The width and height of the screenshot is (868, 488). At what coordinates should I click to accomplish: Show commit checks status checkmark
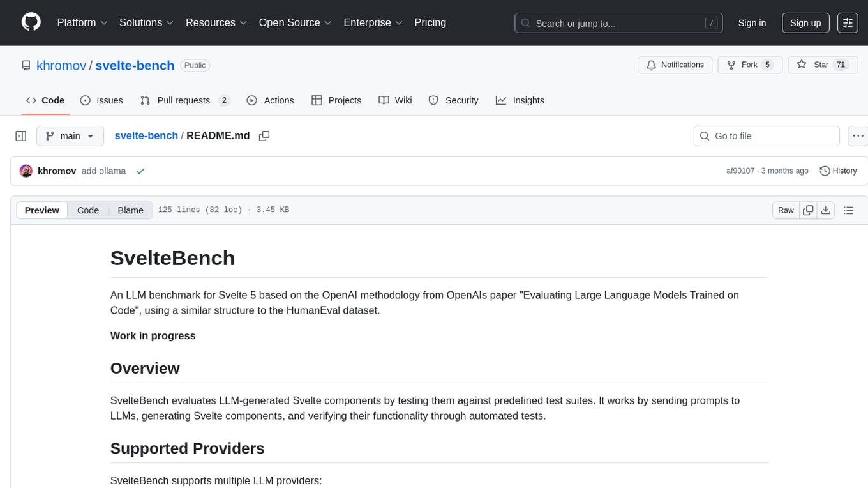click(x=140, y=171)
